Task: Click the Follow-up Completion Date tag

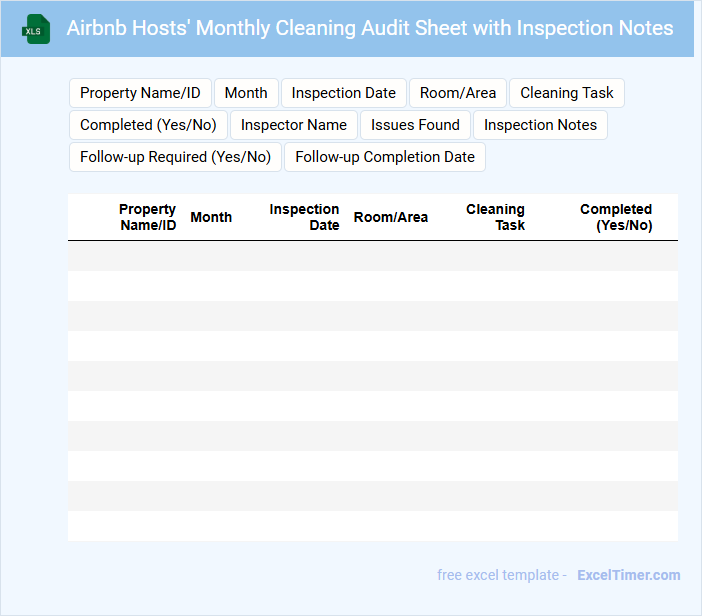Action: coord(385,157)
